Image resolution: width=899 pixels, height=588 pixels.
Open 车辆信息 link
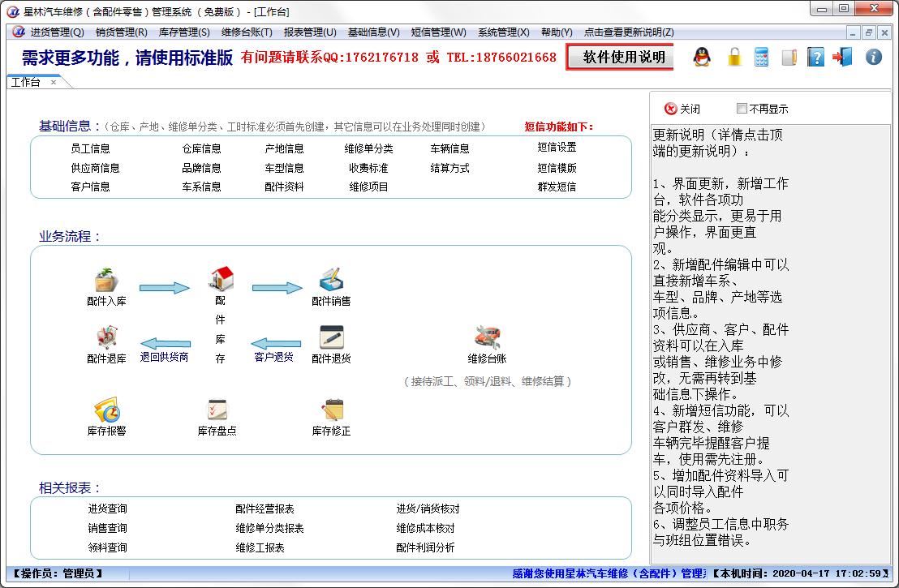tap(449, 148)
